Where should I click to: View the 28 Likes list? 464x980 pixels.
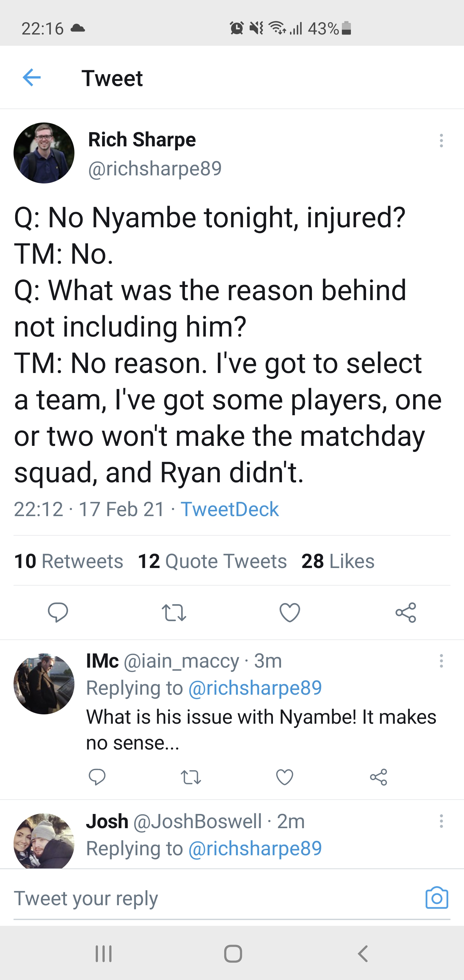click(x=338, y=561)
